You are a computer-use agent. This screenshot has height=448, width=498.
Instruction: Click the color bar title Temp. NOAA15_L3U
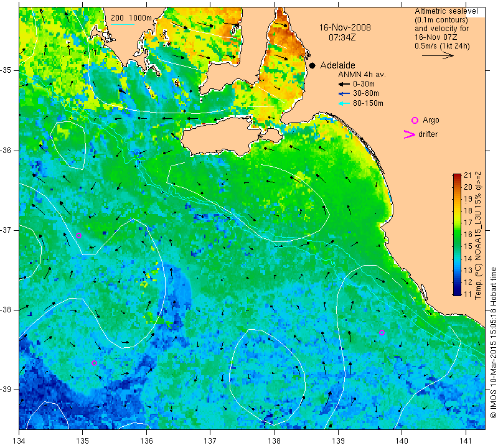pos(477,235)
